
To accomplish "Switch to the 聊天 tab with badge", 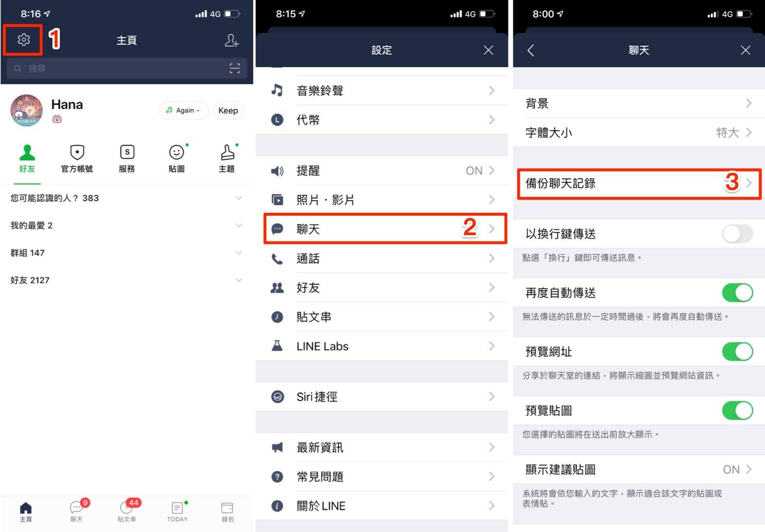I will [x=77, y=512].
